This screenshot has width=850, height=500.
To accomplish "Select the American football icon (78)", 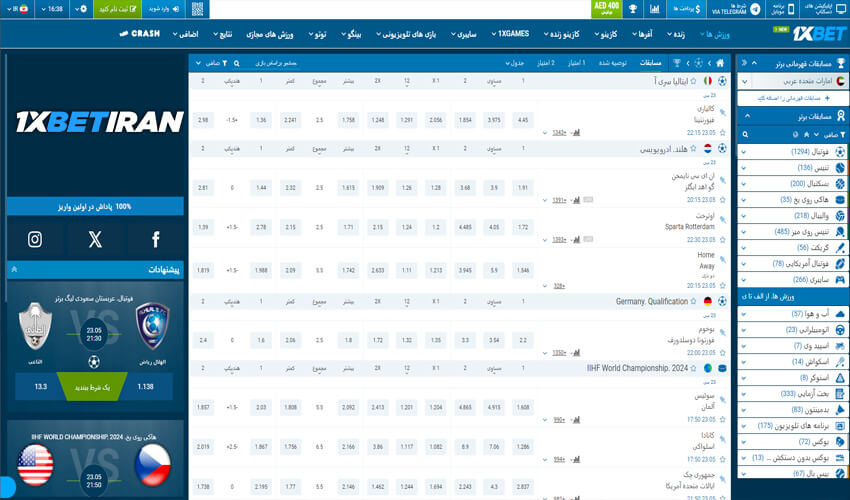I will click(840, 264).
